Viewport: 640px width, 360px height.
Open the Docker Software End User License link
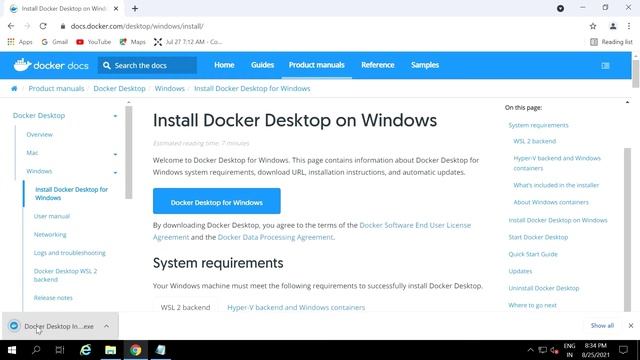[x=415, y=225]
